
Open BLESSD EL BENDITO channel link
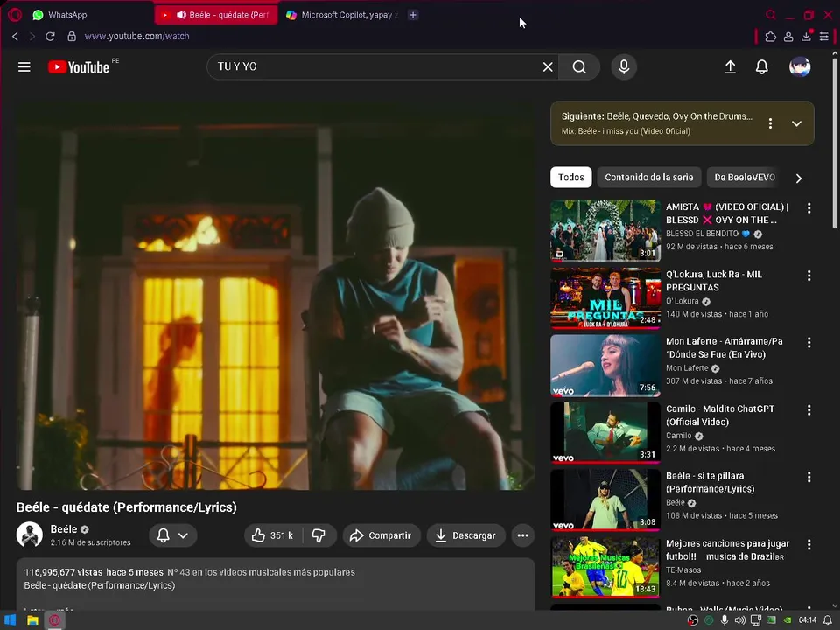703,234
